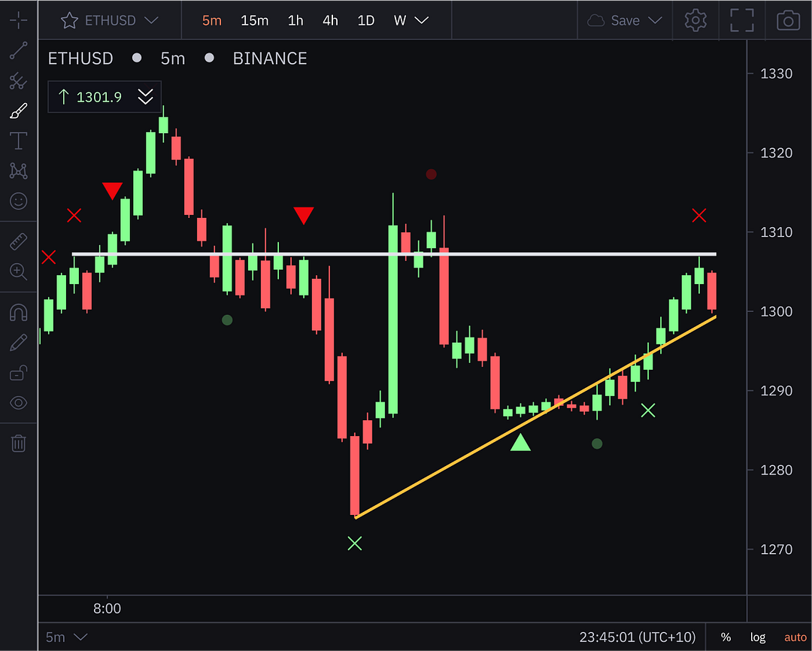Open the ETHUSD symbol dropdown
Image resolution: width=812 pixels, height=651 pixels.
(x=110, y=20)
